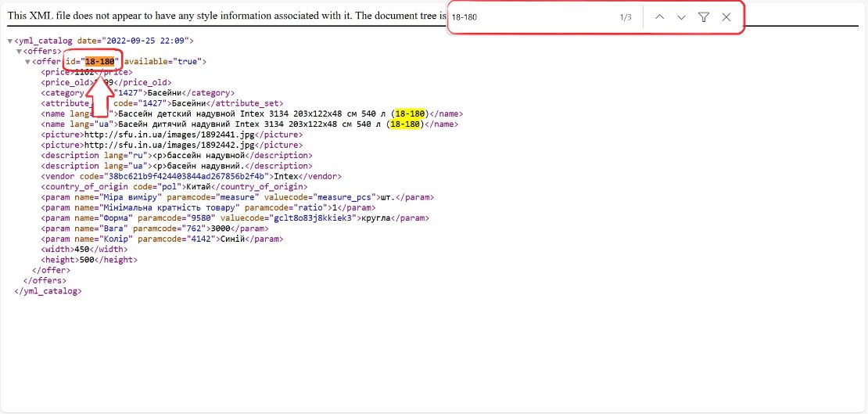
Task: Click the closing </offers> tag
Action: 45,280
